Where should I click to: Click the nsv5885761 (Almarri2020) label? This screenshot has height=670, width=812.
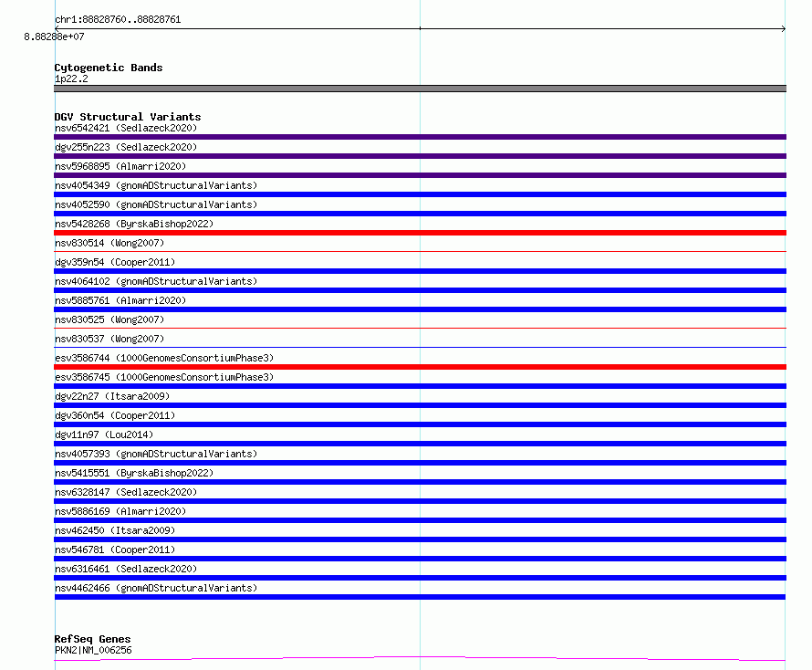coord(120,300)
